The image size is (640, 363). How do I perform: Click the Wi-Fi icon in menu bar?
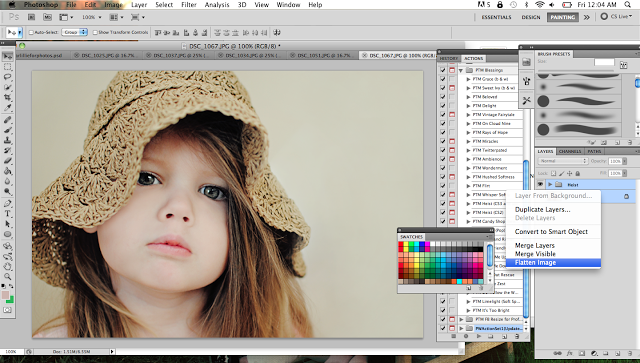tap(539, 4)
